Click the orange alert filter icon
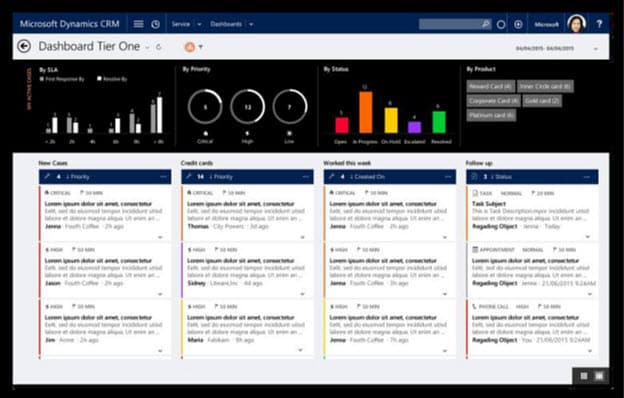The height and width of the screenshot is (398, 624). point(190,47)
